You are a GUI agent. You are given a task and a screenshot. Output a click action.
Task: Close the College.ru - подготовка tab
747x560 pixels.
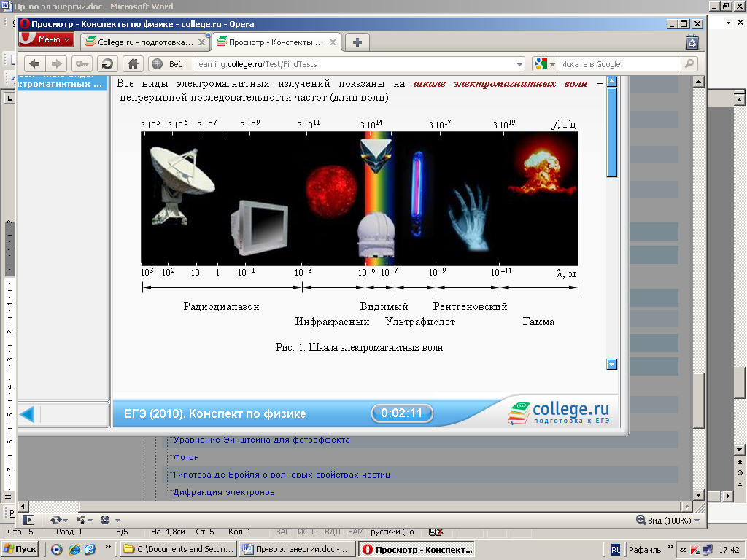(x=201, y=42)
